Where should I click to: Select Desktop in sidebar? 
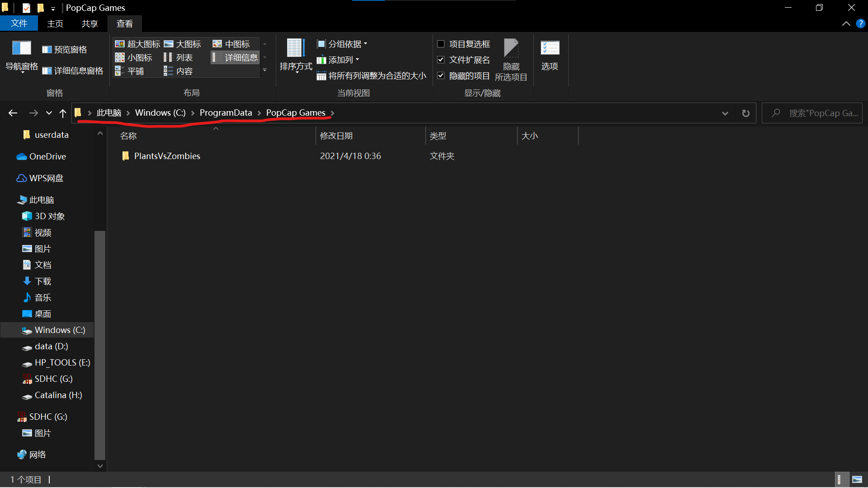click(37, 314)
